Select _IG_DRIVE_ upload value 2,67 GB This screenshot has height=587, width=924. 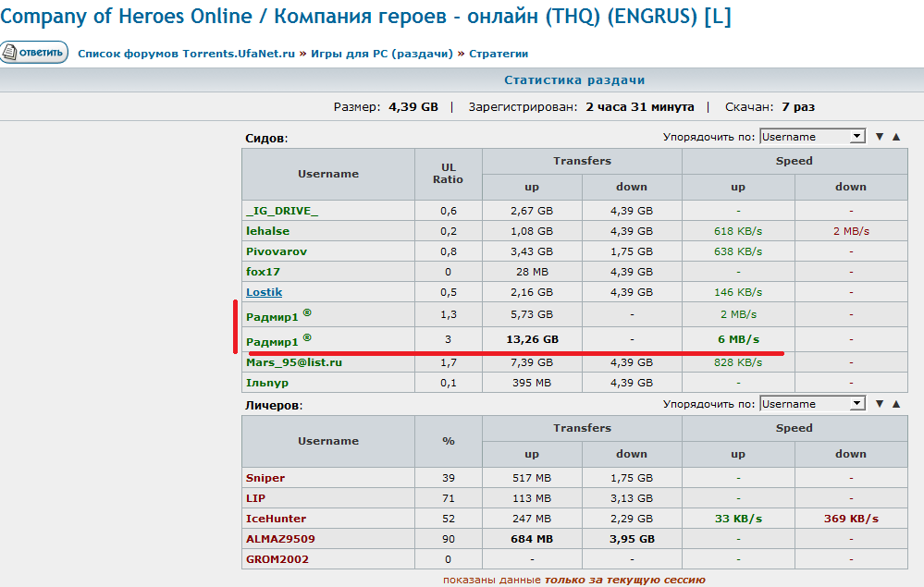pyautogui.click(x=532, y=211)
